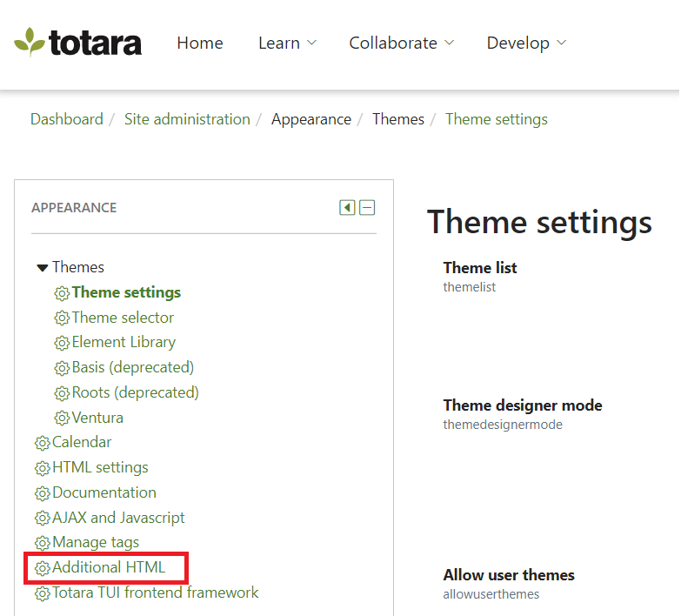The height and width of the screenshot is (616, 681).
Task: Open AJAX and Javascript settings
Action: (118, 518)
